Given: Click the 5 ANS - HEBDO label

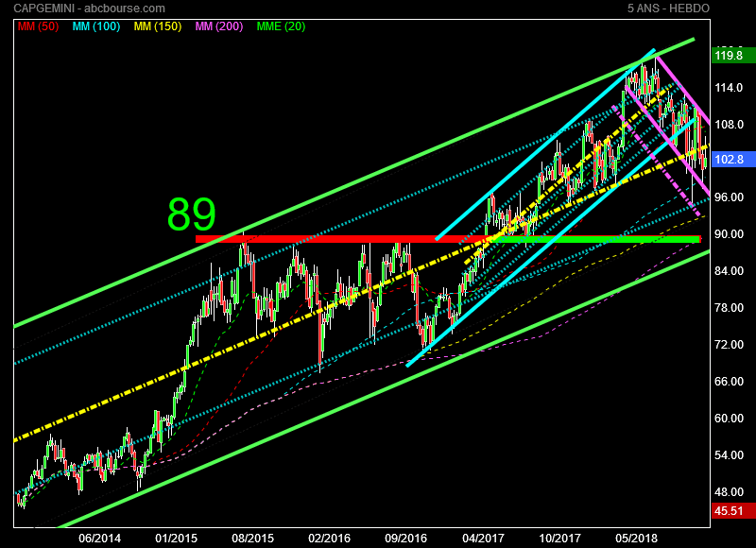Looking at the screenshot, I should (668, 9).
